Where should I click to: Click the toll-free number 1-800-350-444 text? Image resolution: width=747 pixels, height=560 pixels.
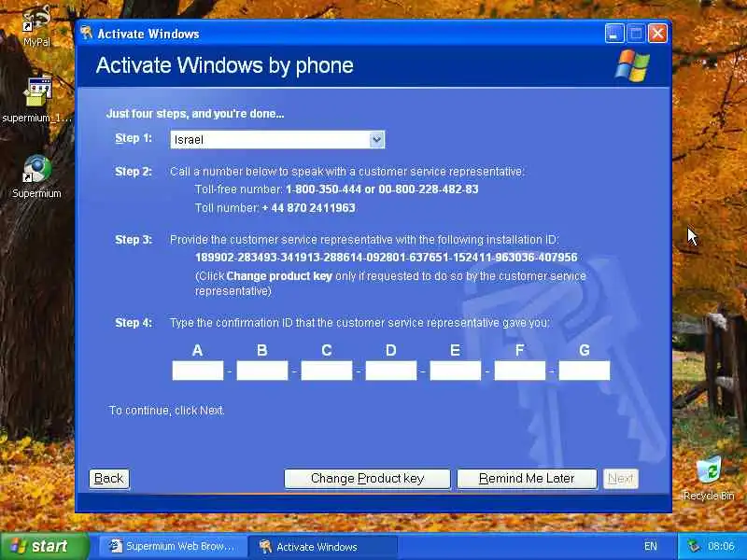pos(323,189)
